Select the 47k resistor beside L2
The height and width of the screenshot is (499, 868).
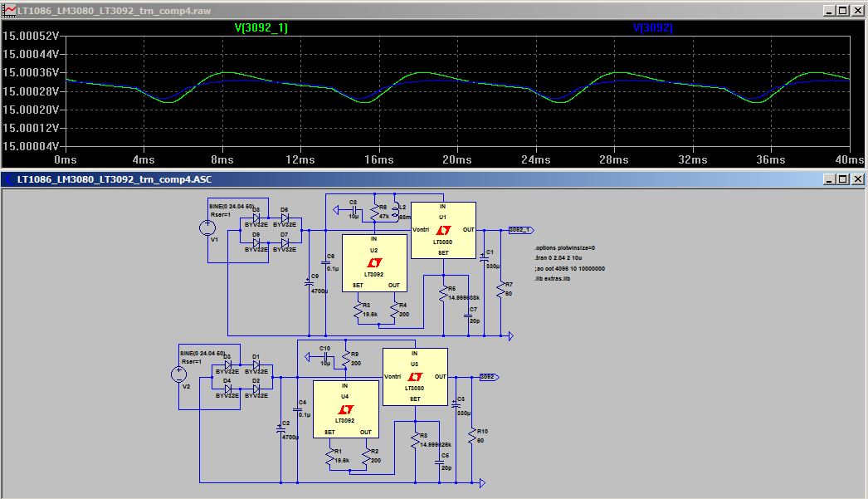(x=375, y=212)
